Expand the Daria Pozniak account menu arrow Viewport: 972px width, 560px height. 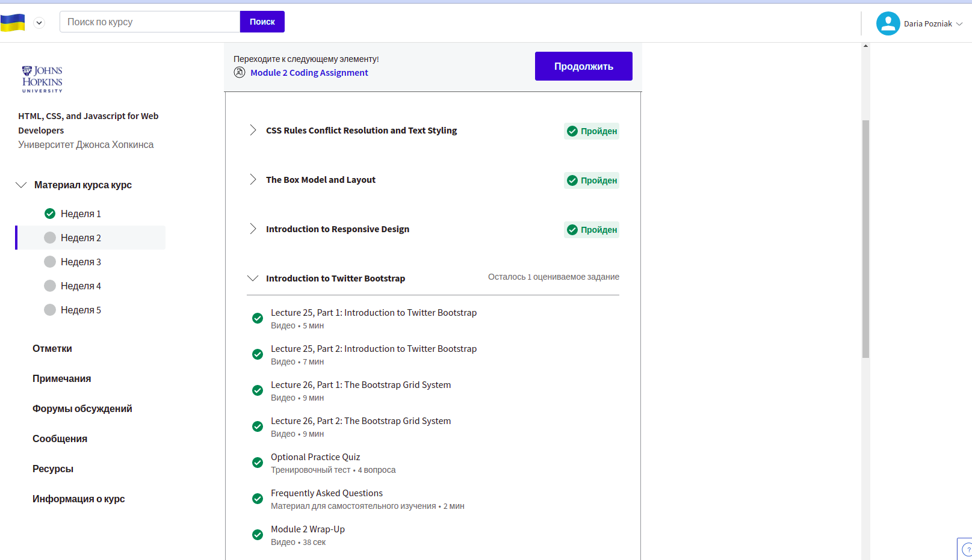959,24
